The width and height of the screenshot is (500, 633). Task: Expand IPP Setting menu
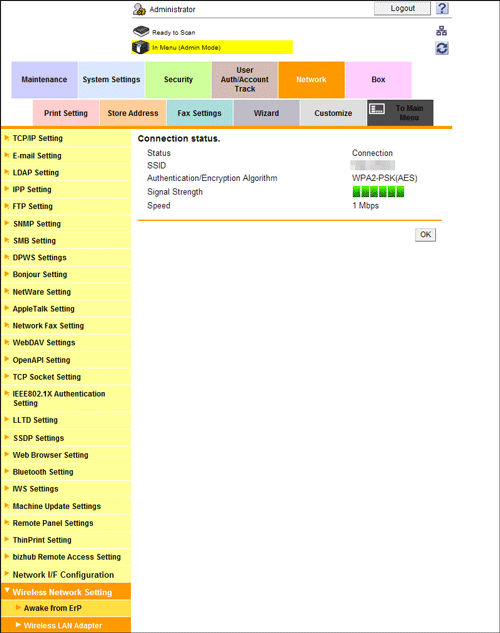point(66,189)
